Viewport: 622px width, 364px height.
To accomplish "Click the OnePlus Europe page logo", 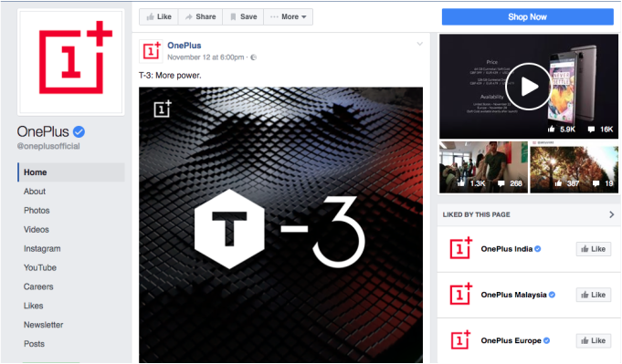I will [460, 340].
